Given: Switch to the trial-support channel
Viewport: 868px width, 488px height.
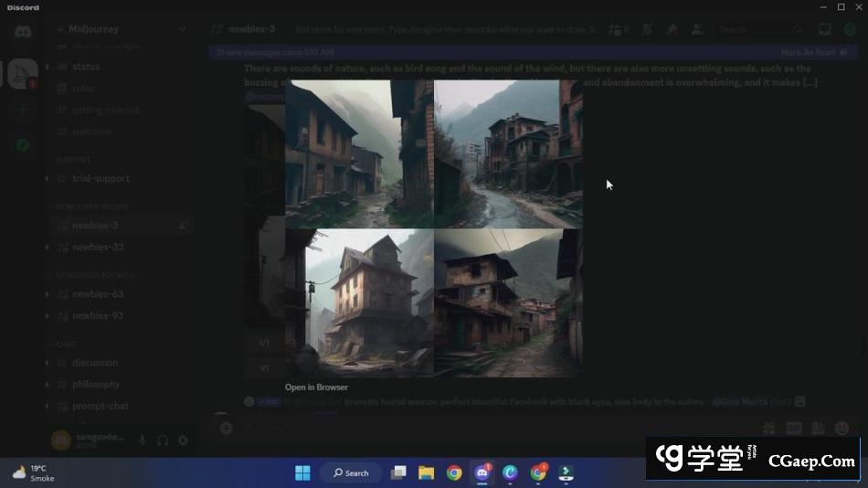Looking at the screenshot, I should [101, 178].
